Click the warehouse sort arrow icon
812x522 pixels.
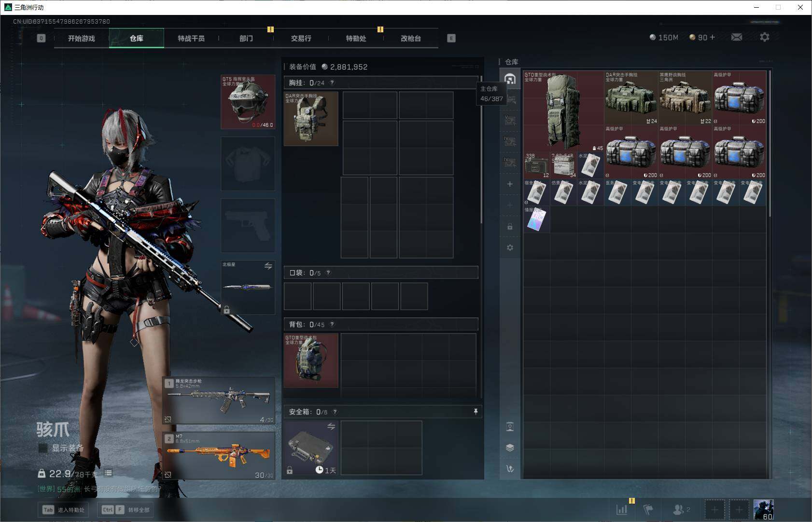coord(510,468)
